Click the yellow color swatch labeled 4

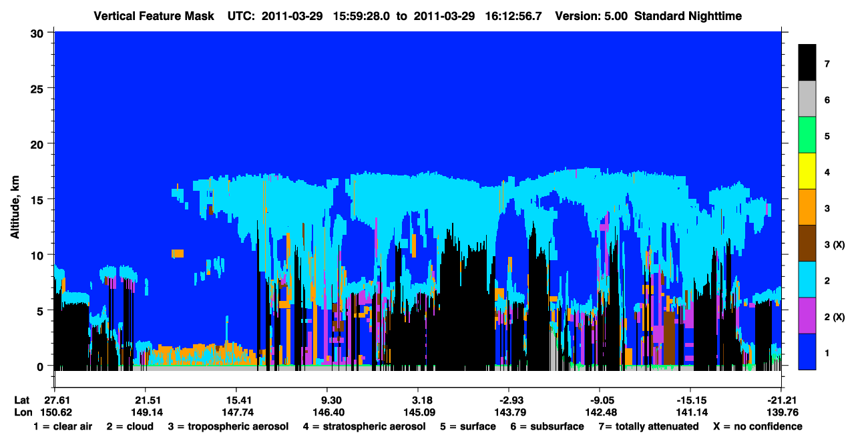pyautogui.click(x=807, y=171)
